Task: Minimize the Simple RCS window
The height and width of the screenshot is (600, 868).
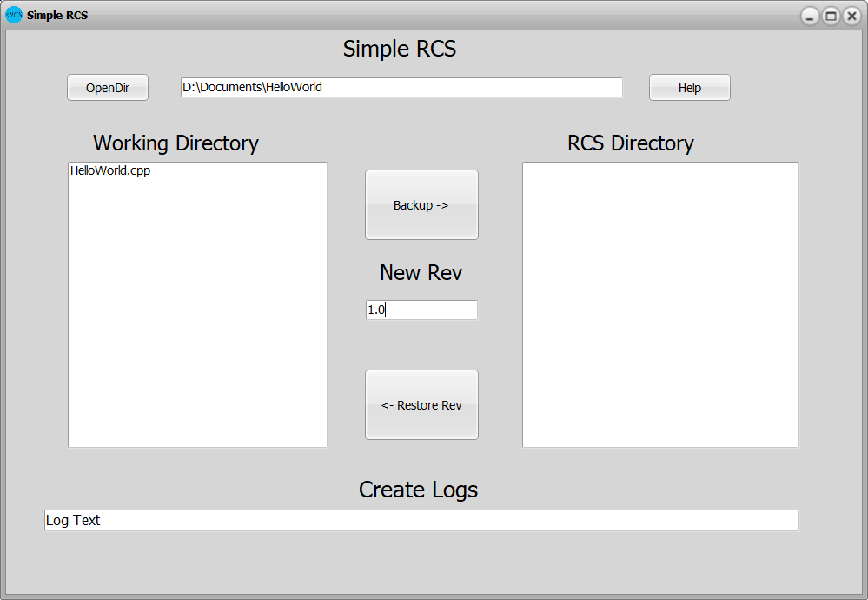Action: pyautogui.click(x=810, y=16)
